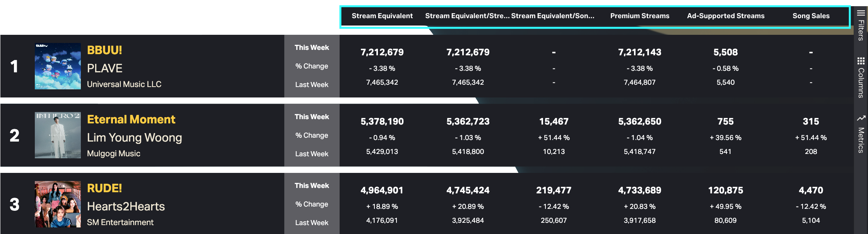The height and width of the screenshot is (234, 868).
Task: Sort by Premium Streams column
Action: [x=639, y=16]
